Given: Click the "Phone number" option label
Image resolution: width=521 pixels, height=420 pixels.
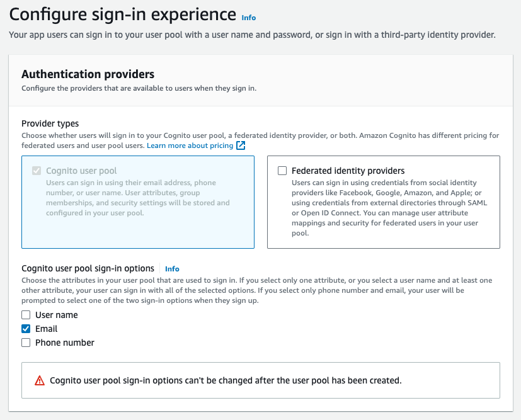Looking at the screenshot, I should (65, 343).
